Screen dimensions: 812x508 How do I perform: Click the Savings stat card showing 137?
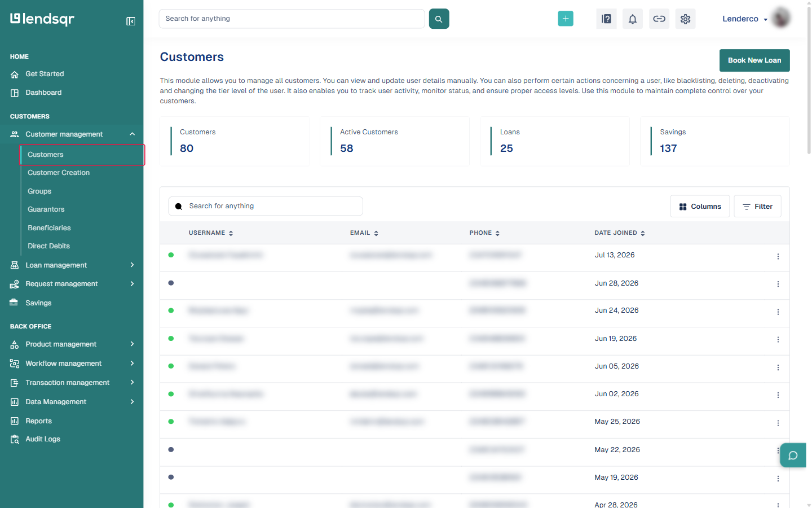click(x=715, y=141)
